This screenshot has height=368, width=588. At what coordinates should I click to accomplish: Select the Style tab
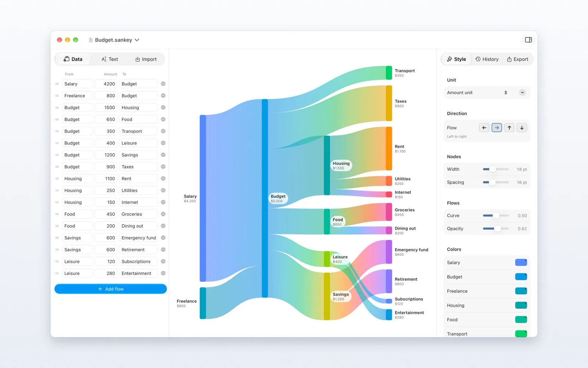(456, 59)
